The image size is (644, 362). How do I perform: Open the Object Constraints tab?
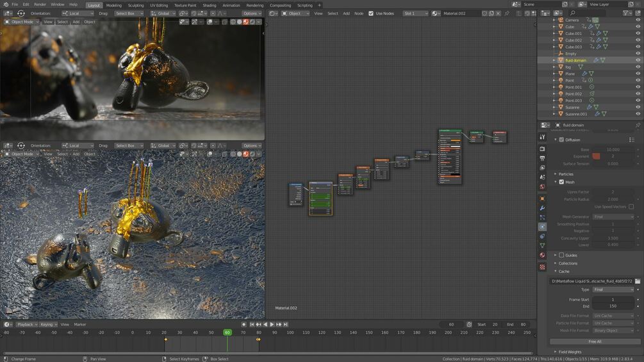542,236
